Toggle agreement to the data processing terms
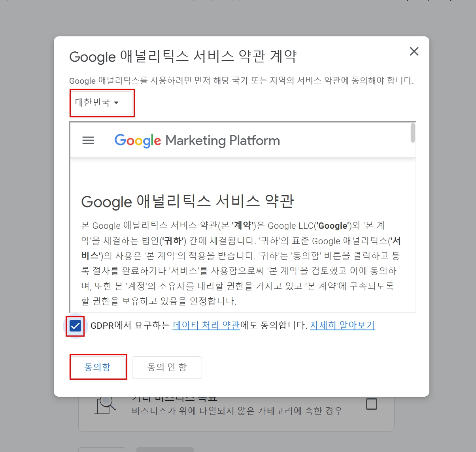The width and height of the screenshot is (476, 452). tap(74, 325)
